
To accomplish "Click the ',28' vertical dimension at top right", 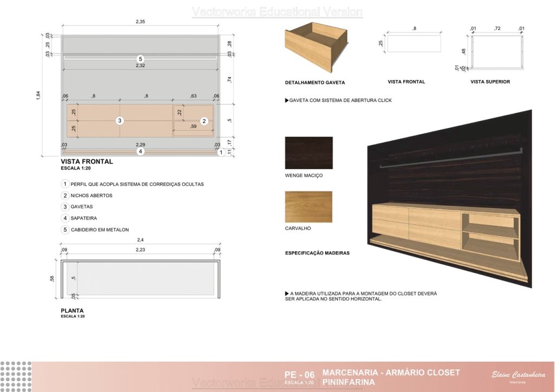I will [230, 44].
